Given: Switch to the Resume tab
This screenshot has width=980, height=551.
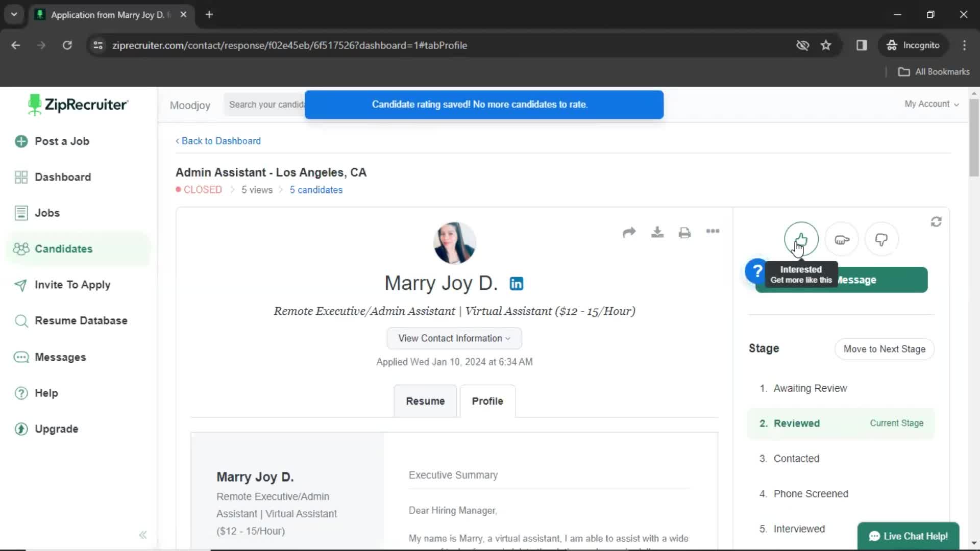Looking at the screenshot, I should [425, 401].
